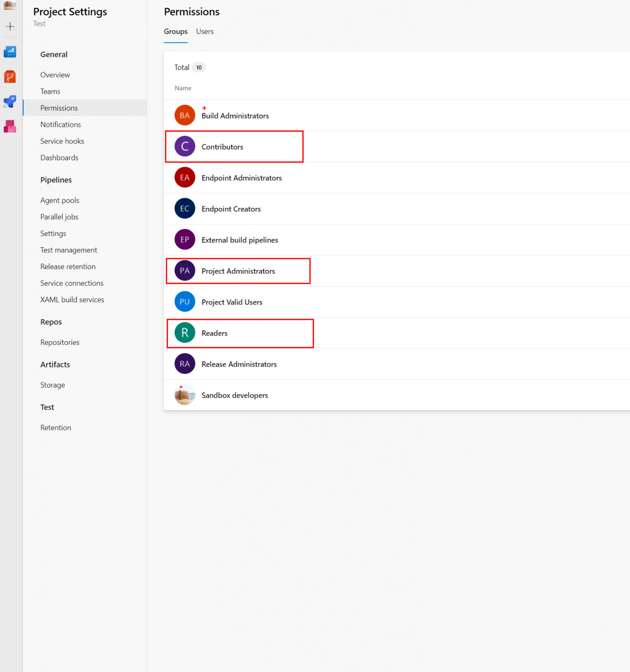Image resolution: width=630 pixels, height=672 pixels.
Task: Open Agent pools in the Pipelines section
Action: coord(60,200)
